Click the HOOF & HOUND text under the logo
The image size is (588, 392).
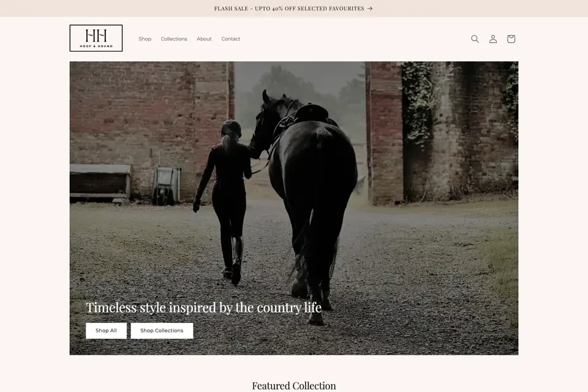[x=96, y=46]
